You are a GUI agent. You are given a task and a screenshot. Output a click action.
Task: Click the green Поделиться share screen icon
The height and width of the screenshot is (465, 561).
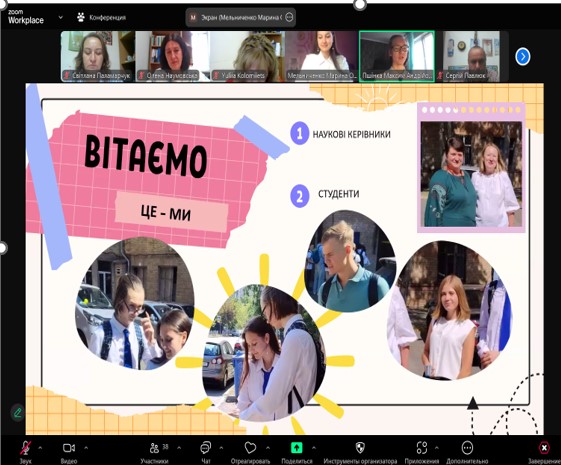tap(297, 448)
